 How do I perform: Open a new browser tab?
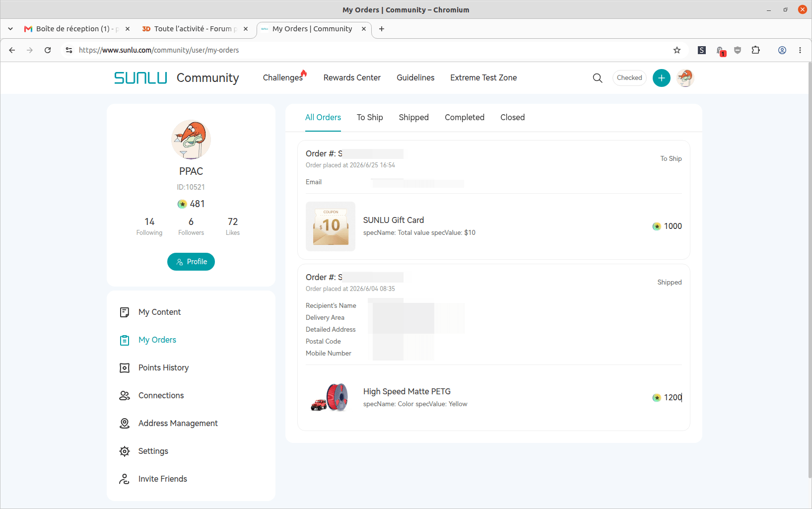coord(382,29)
